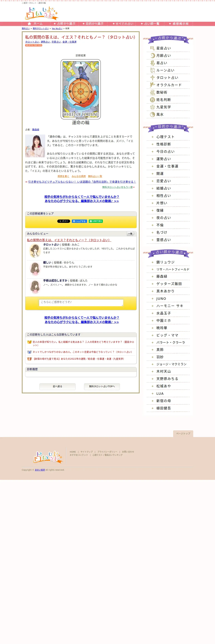
Task: Select 風水 with yin-yang icon
Action: click(x=168, y=115)
